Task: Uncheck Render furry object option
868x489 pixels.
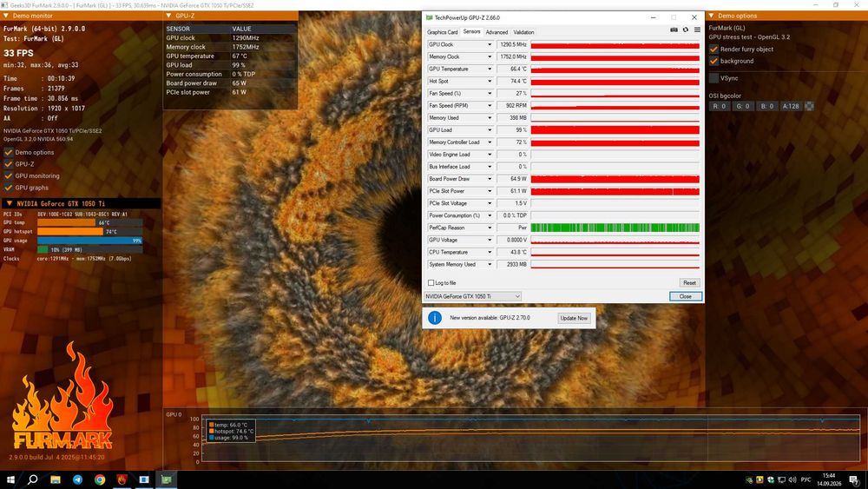Action: (x=713, y=50)
